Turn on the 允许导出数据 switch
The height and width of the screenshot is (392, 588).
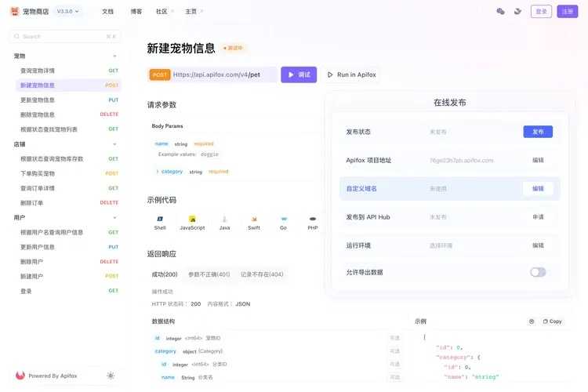538,272
